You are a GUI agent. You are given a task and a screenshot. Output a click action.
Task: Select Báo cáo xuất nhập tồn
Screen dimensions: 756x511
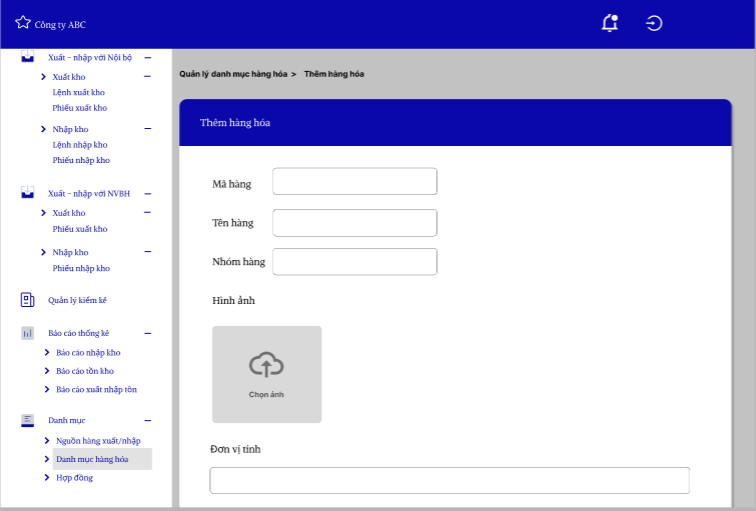(96, 389)
